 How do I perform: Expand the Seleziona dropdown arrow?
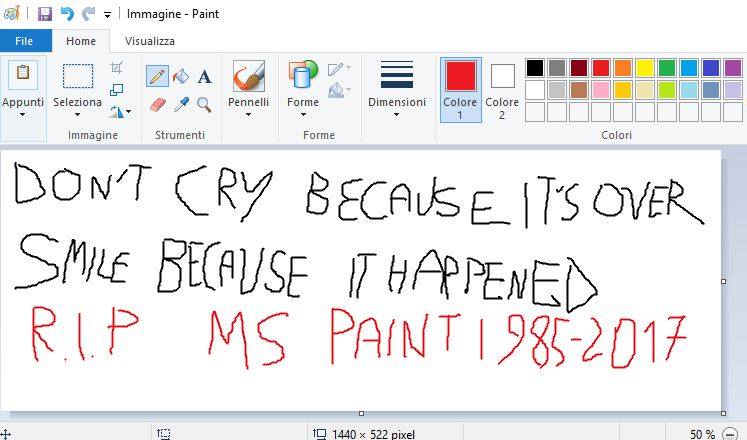coord(77,115)
